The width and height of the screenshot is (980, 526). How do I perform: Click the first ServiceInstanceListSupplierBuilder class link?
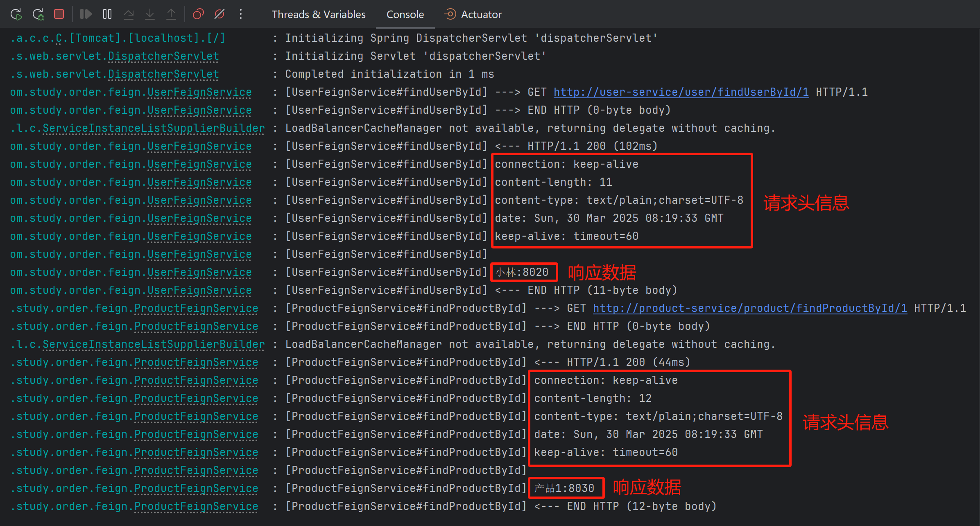pos(154,128)
